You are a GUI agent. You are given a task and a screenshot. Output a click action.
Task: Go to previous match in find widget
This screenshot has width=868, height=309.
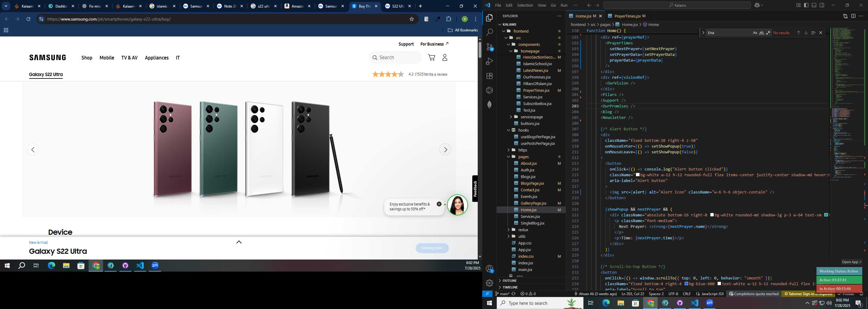(798, 33)
